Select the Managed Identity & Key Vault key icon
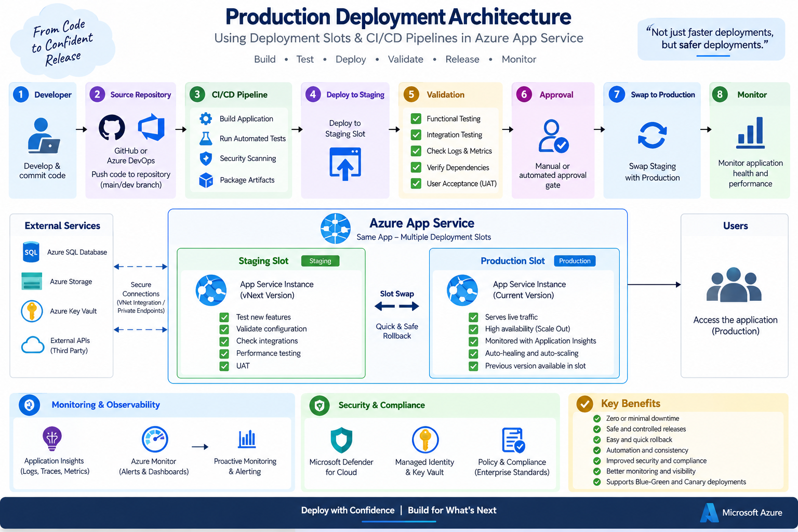The image size is (798, 532). pyautogui.click(x=425, y=440)
